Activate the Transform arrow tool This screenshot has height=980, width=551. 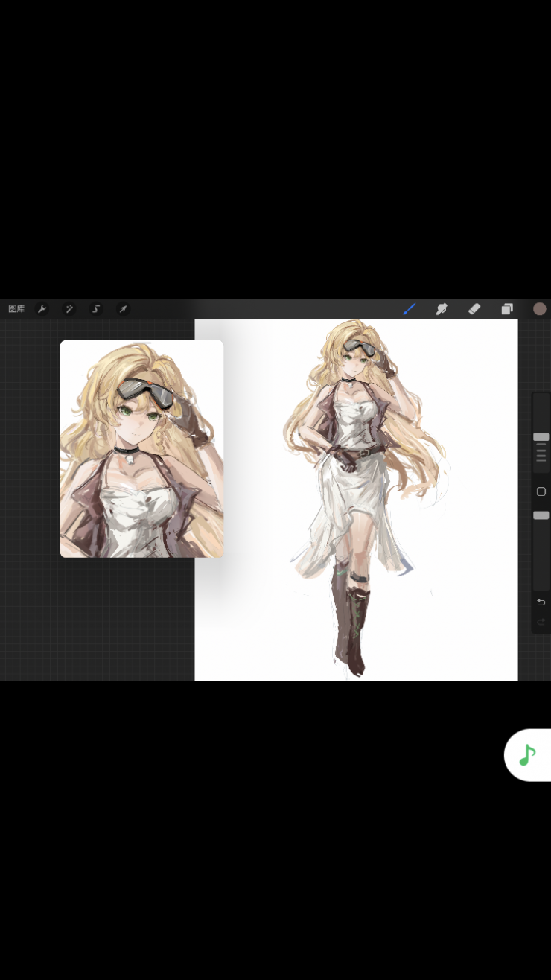tap(123, 309)
